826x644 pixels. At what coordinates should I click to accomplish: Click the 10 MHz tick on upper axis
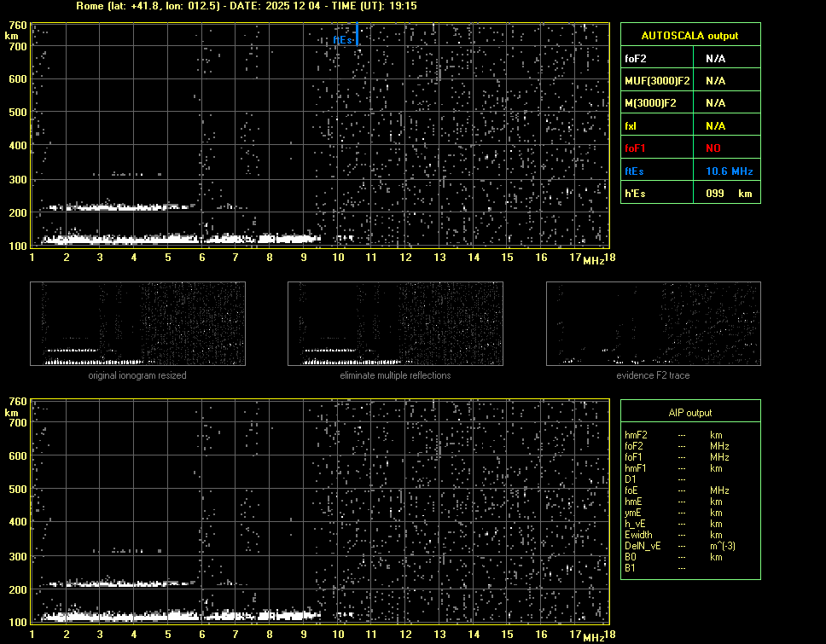(x=338, y=258)
